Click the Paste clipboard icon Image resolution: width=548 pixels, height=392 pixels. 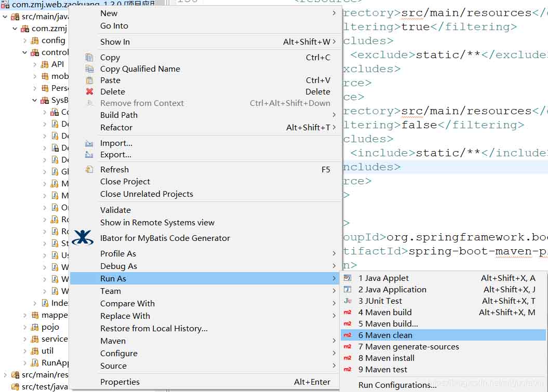pos(89,80)
